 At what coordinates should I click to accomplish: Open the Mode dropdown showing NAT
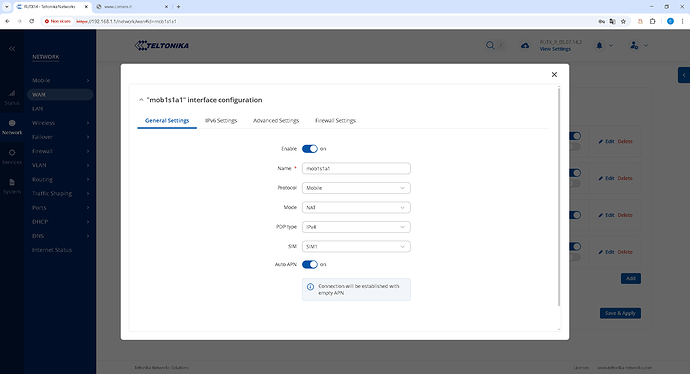[356, 207]
